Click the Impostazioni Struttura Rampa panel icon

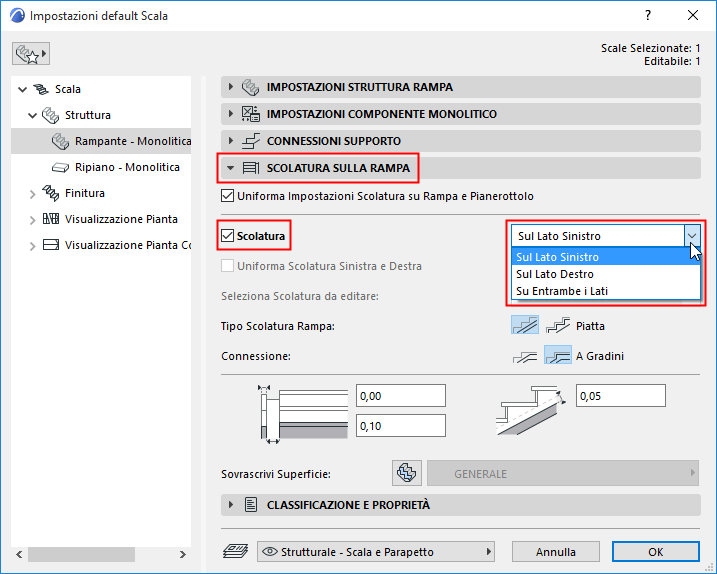250,87
